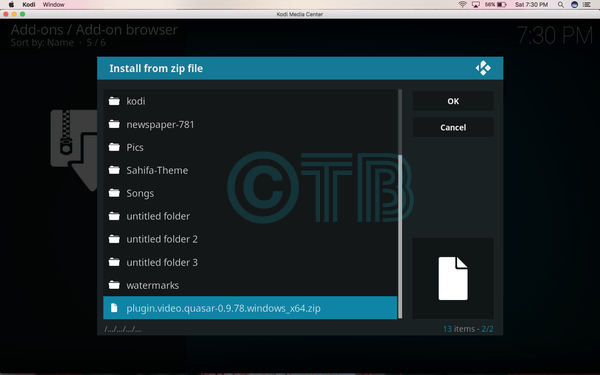Click the AirPlay display icon
The height and width of the screenshot is (375, 600).
[x=476, y=5]
